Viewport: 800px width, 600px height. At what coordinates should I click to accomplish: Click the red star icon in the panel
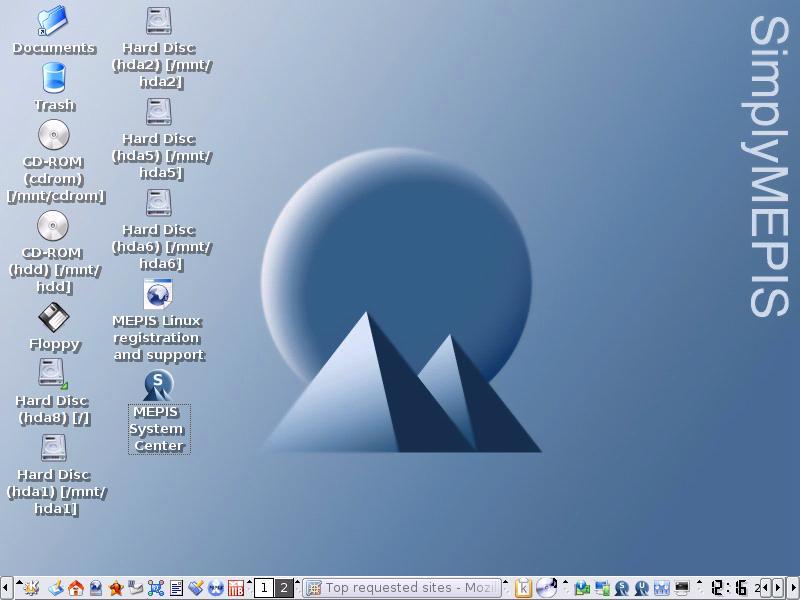pos(116,588)
